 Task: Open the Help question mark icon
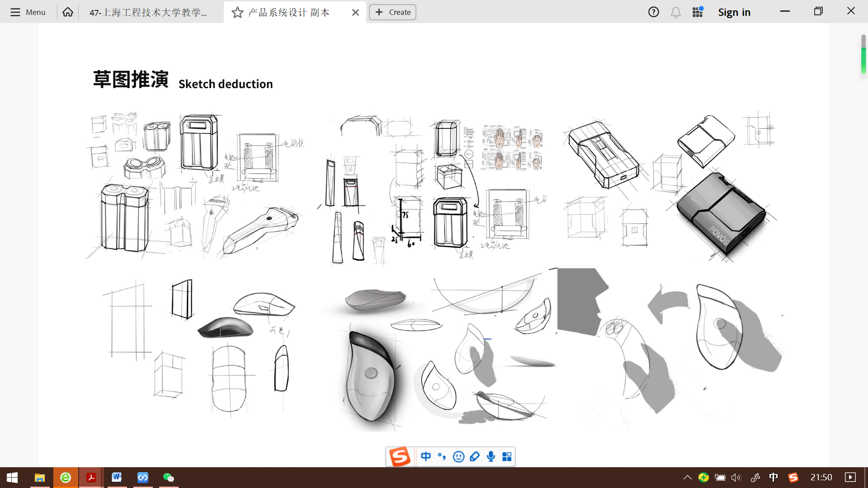(x=653, y=12)
